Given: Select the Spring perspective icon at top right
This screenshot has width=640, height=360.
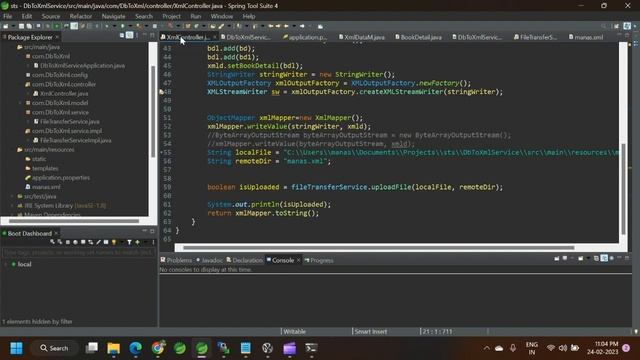Looking at the screenshot, I should pyautogui.click(x=627, y=26).
